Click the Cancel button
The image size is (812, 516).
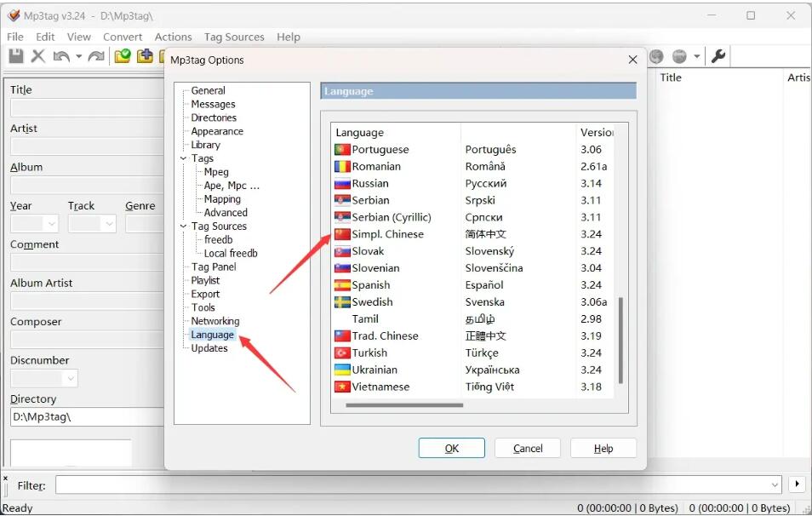[528, 448]
